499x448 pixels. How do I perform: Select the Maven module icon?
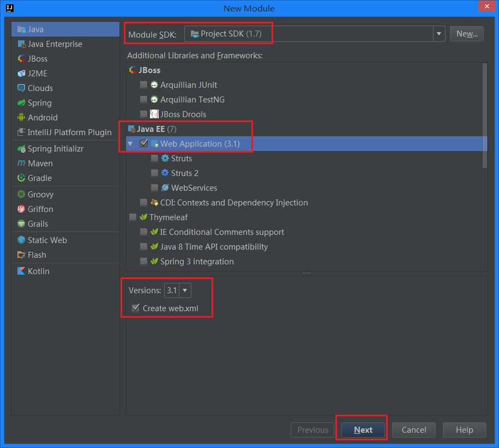pyautogui.click(x=21, y=164)
